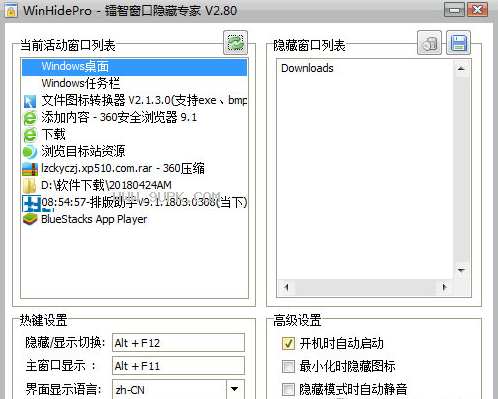Click the 隐藏/显示切换 hotkey field
The image size is (498, 399).
pyautogui.click(x=178, y=343)
